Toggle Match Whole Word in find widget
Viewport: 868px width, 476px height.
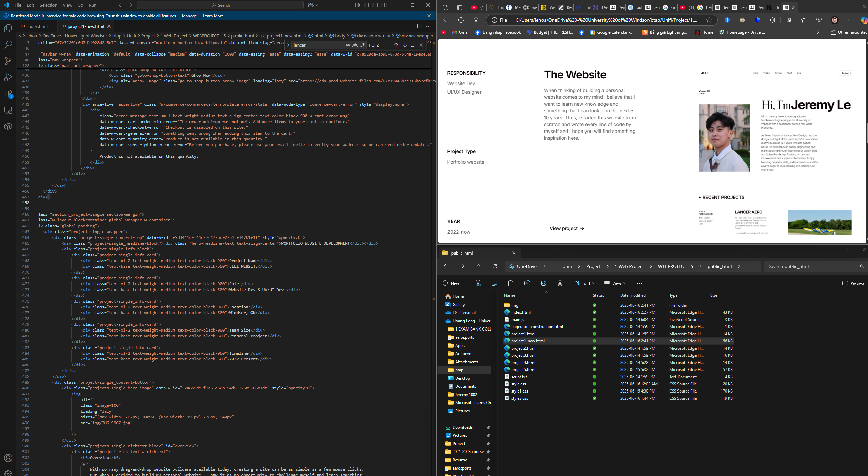click(355, 45)
